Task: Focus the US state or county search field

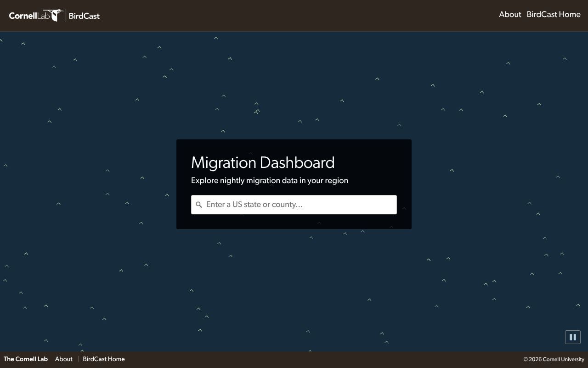Action: coord(294,205)
